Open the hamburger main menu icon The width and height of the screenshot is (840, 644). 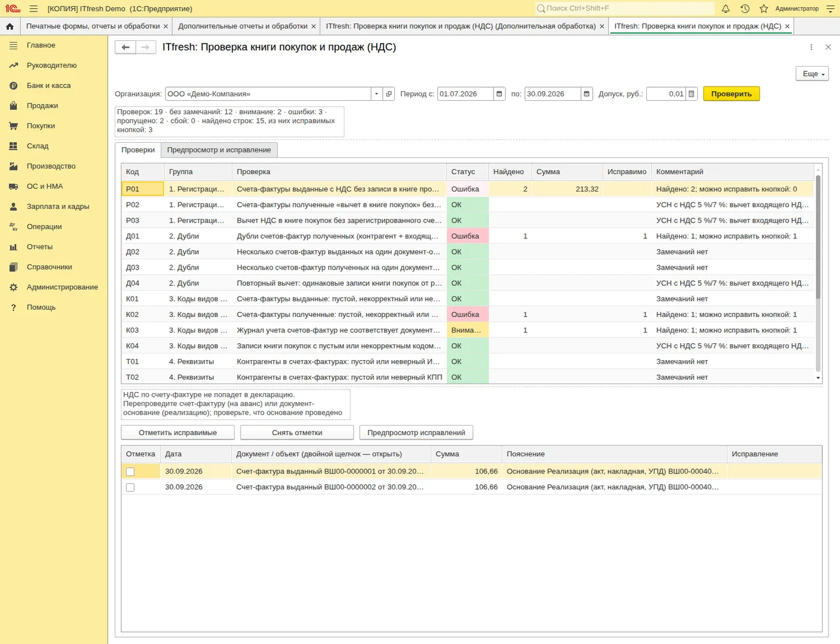[34, 8]
